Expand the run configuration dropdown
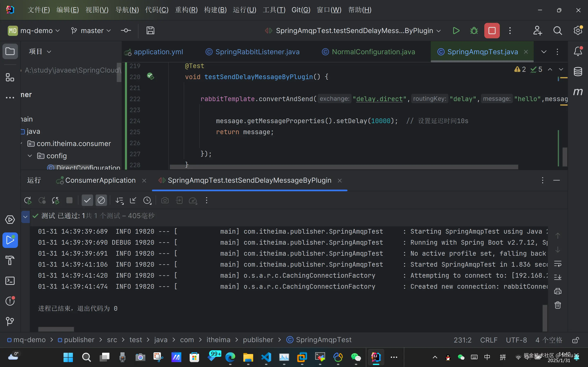Viewport: 588px width, 367px height. tap(439, 31)
